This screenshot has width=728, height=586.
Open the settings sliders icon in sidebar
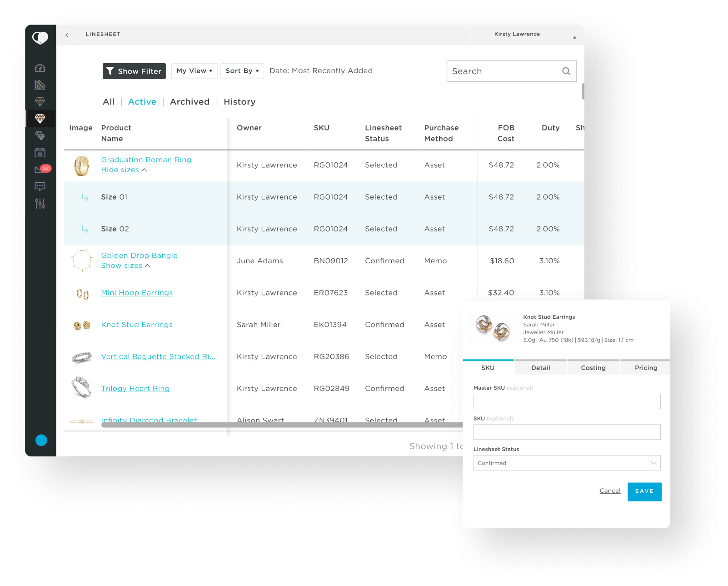click(40, 204)
